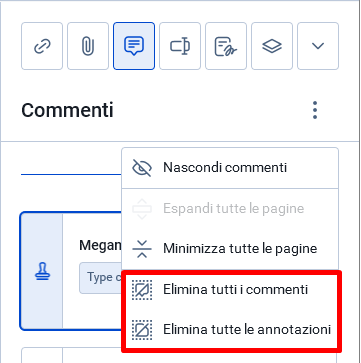Select the Megan comment card
Screen dimensions: 361x363
click(x=71, y=271)
